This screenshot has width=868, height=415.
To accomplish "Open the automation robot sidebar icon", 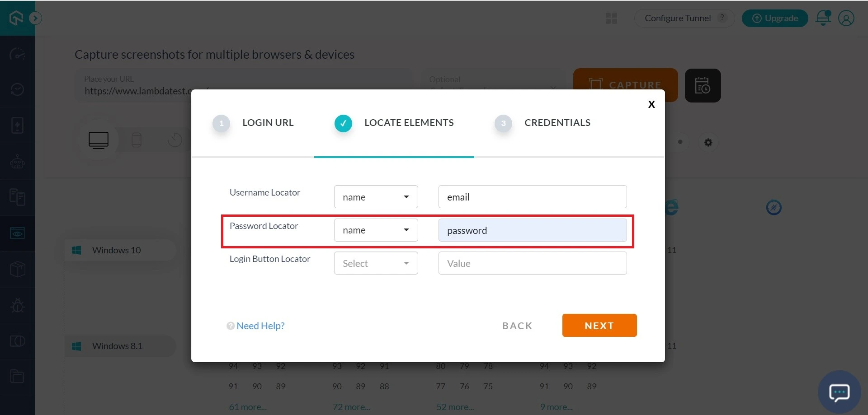I will pos(17,162).
